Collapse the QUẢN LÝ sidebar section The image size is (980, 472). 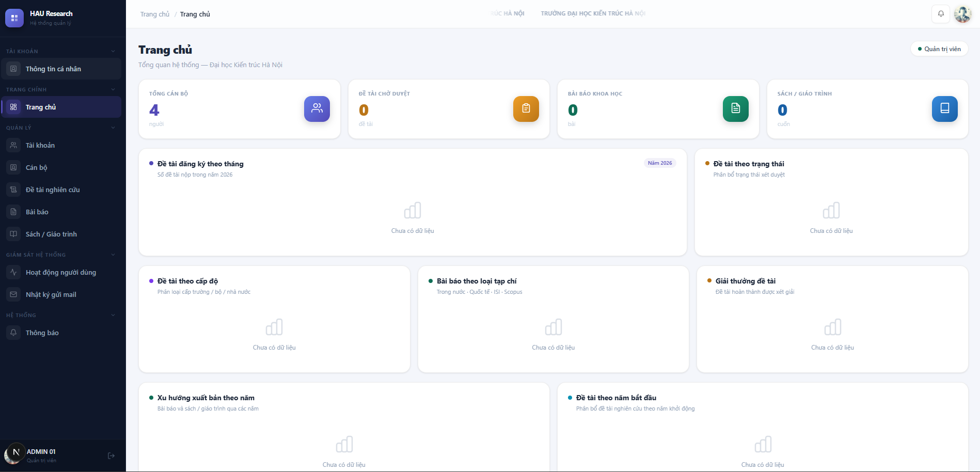(113, 128)
